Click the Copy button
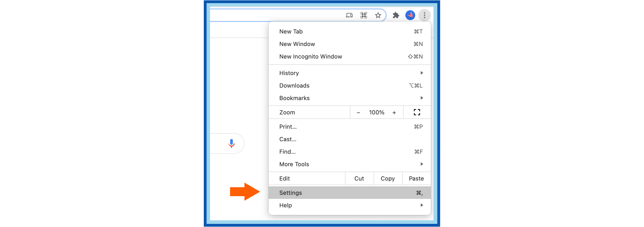This screenshot has height=227, width=644. click(x=388, y=178)
